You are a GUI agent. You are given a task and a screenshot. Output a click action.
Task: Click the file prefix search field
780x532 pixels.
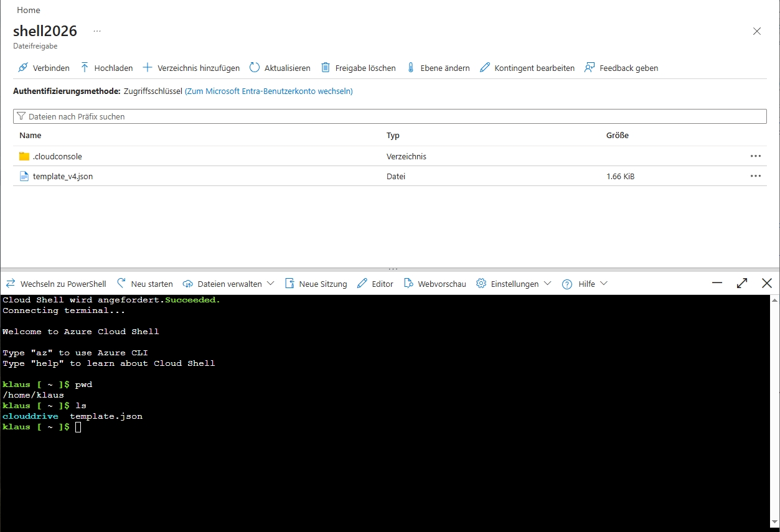point(390,116)
